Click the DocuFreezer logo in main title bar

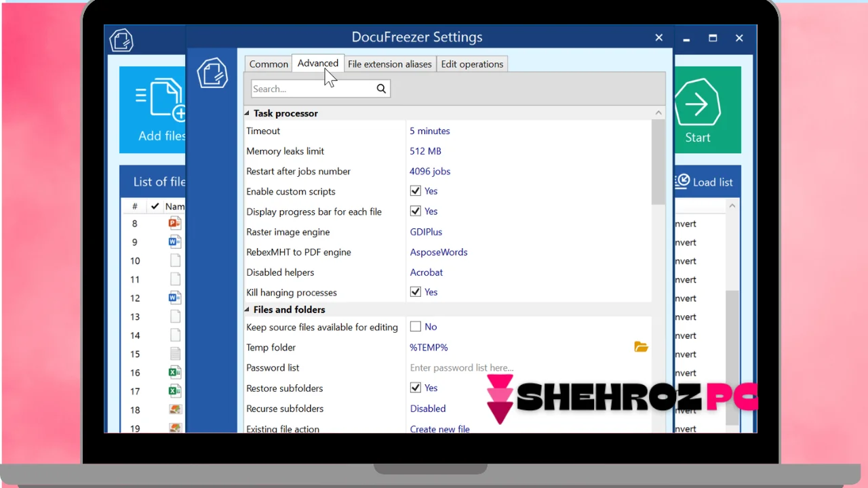coord(121,40)
